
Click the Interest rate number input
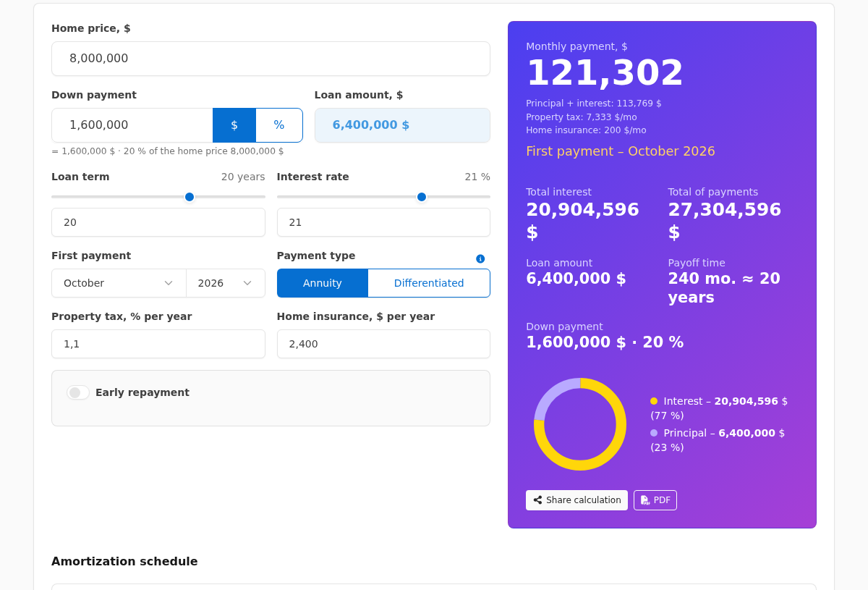click(x=383, y=222)
